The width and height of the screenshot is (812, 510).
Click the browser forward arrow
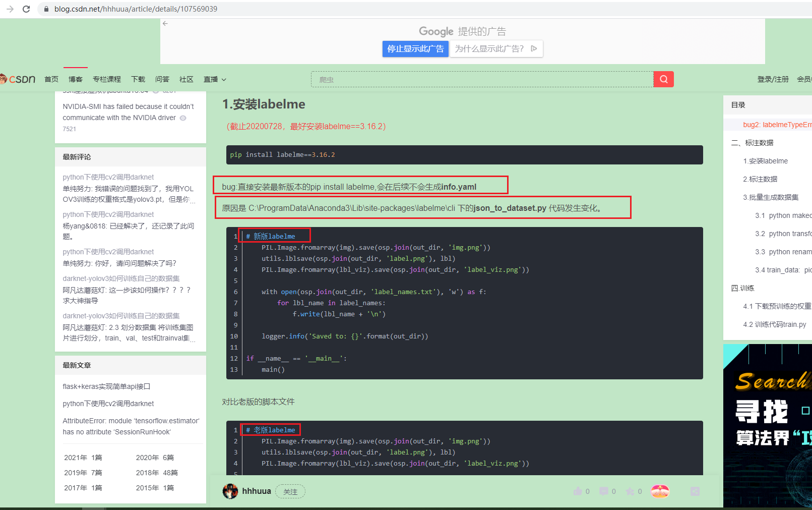pyautogui.click(x=10, y=9)
